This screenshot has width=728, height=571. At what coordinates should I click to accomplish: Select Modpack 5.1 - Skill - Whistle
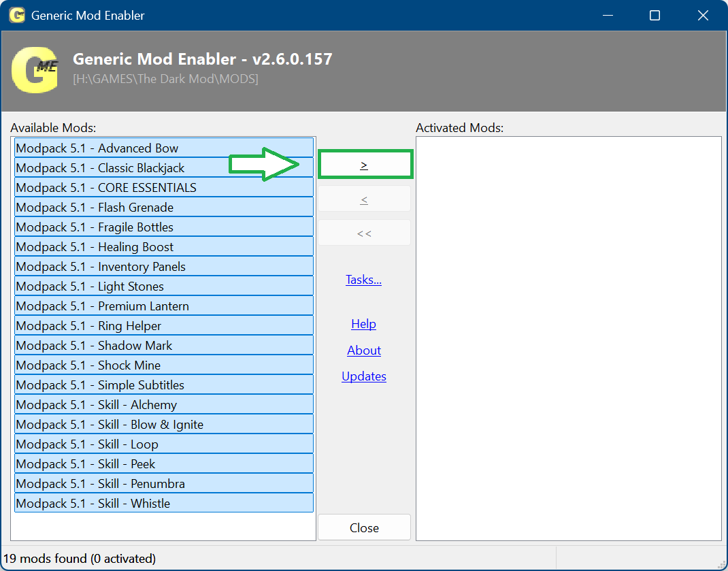164,503
